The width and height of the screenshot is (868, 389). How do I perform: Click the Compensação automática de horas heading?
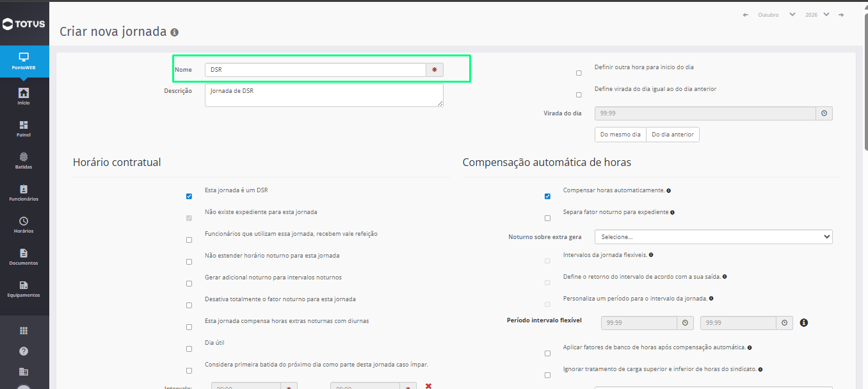pos(547,163)
